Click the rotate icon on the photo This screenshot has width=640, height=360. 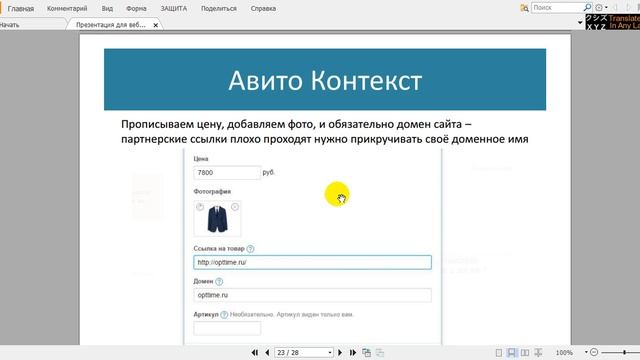click(200, 207)
